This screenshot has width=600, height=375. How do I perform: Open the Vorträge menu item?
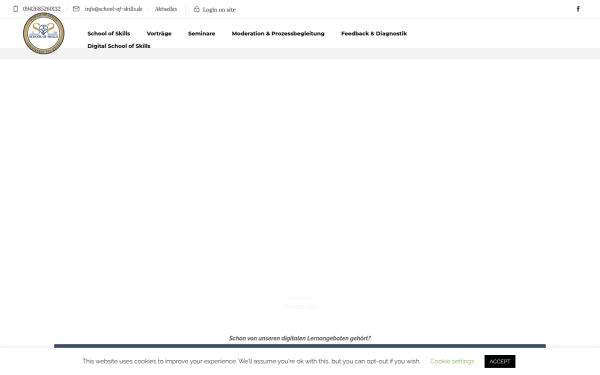pos(159,33)
